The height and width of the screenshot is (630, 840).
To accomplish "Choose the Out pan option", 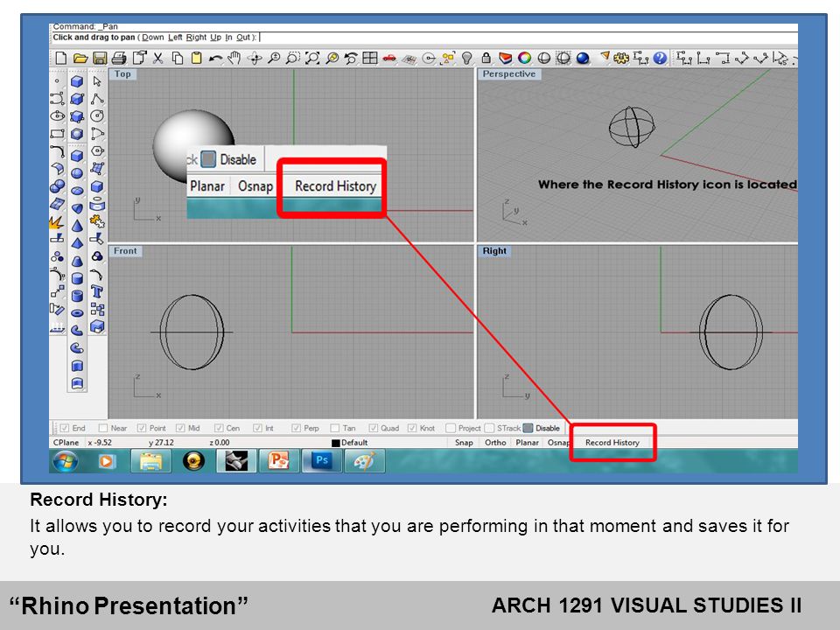I will point(243,38).
